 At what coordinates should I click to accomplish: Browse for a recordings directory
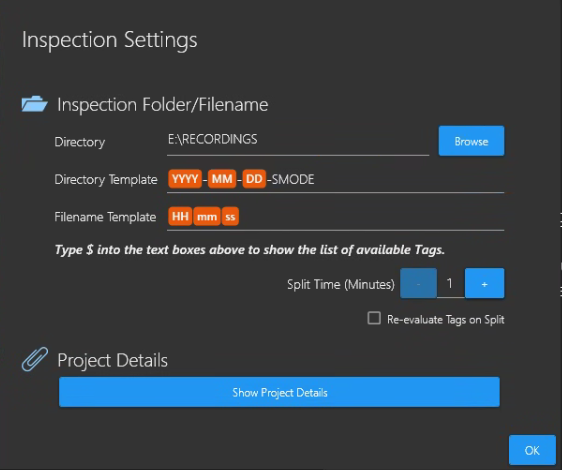[x=471, y=141]
